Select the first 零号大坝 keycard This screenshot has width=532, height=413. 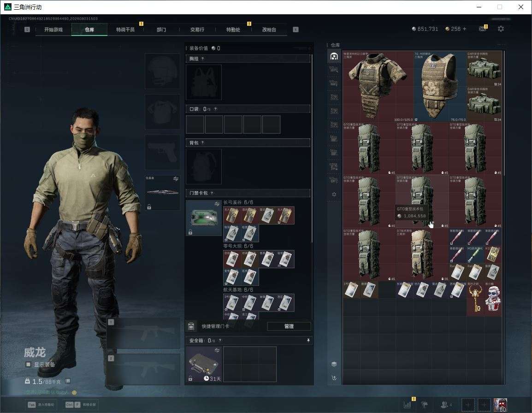point(232,259)
